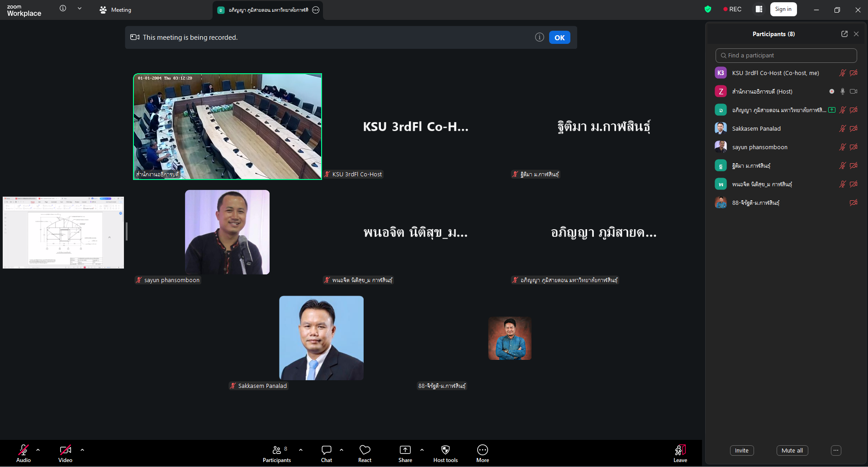Screen dimensions: 868x467
Task: Click the green encryption shield icon
Action: [x=708, y=9]
